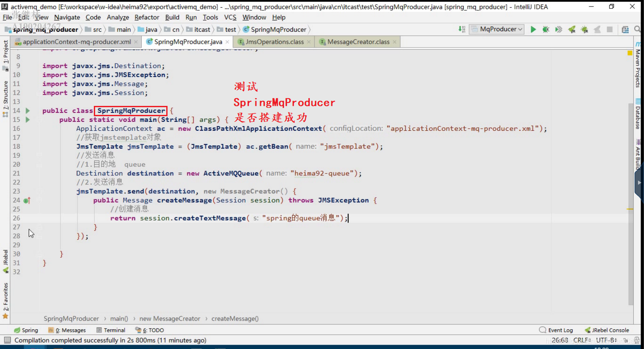Run with Coverage from the toolbar
644x349 pixels.
(559, 29)
